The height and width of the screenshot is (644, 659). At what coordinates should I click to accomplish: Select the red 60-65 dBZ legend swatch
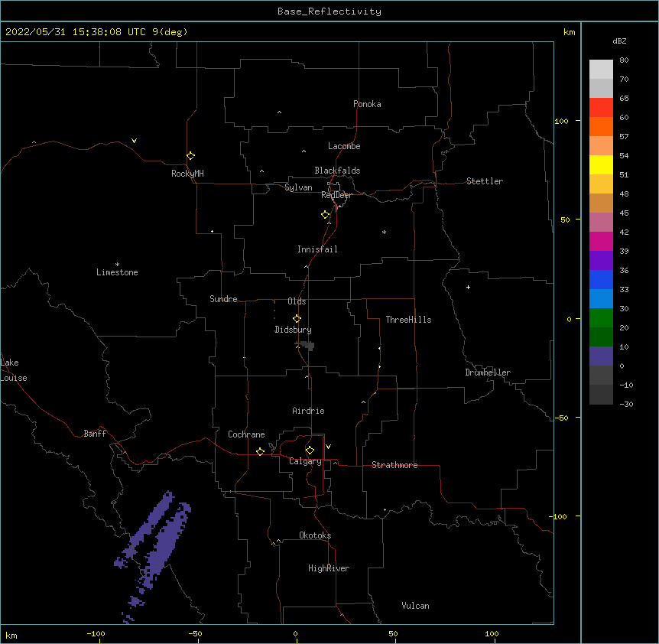pos(601,107)
